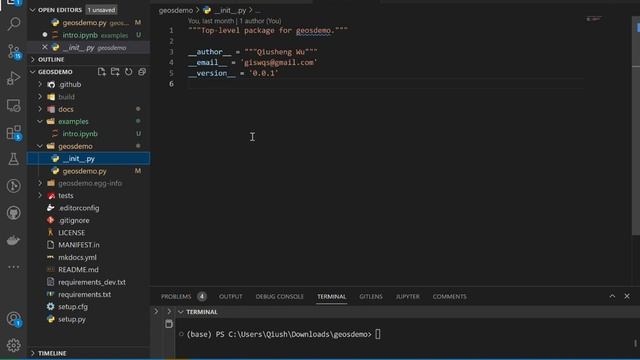640x360 pixels.
Task: Create a new folder in GEOSDEMO
Action: pos(115,72)
